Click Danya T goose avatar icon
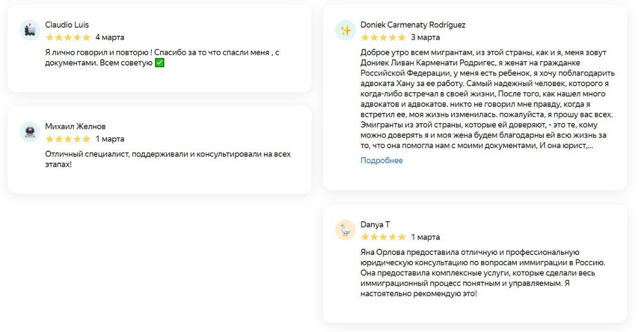Viewport: 644px width, 332px height. pos(346,230)
